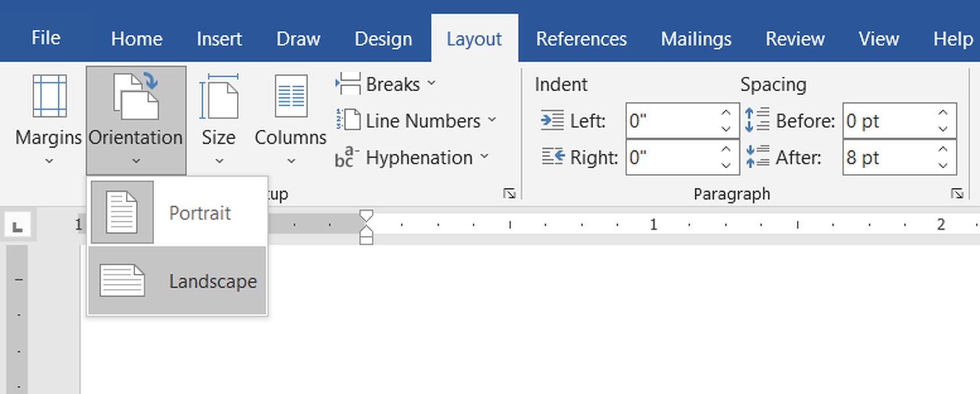Click the first line indent ruler marker

[x=367, y=215]
